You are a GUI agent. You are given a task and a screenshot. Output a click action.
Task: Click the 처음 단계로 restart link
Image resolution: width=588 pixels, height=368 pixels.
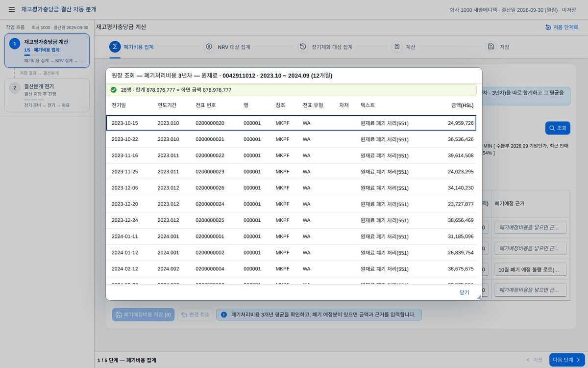tap(562, 27)
